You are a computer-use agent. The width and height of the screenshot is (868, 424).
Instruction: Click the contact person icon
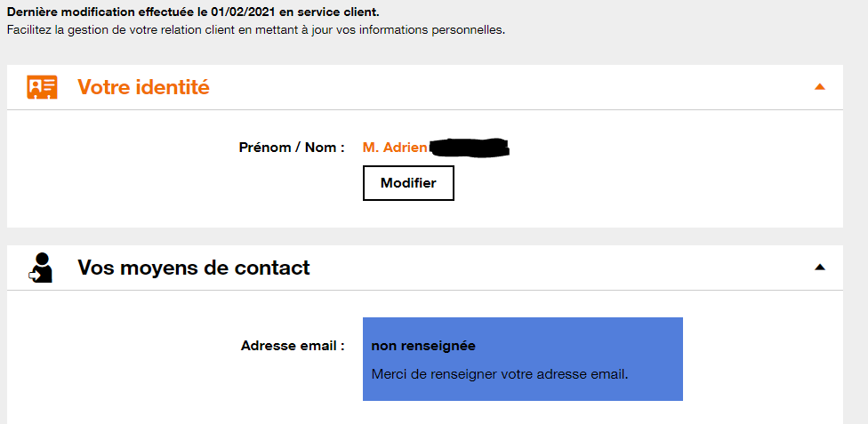point(41,268)
